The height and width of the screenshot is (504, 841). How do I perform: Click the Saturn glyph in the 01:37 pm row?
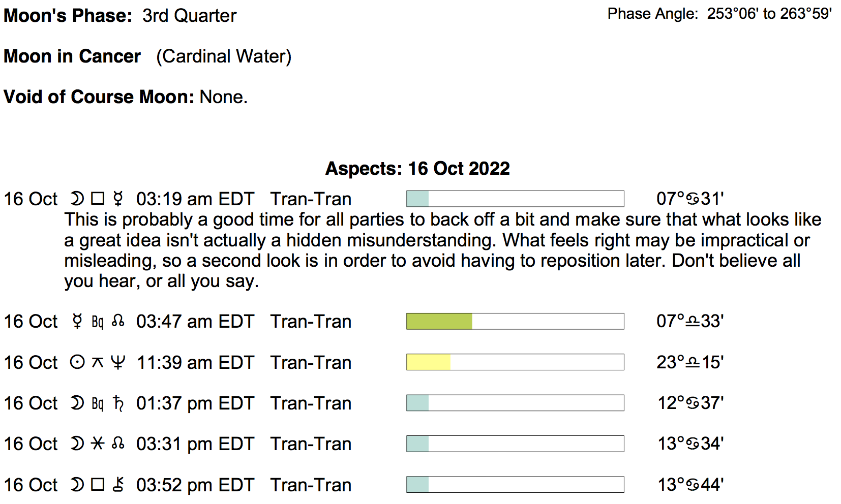[x=118, y=403]
